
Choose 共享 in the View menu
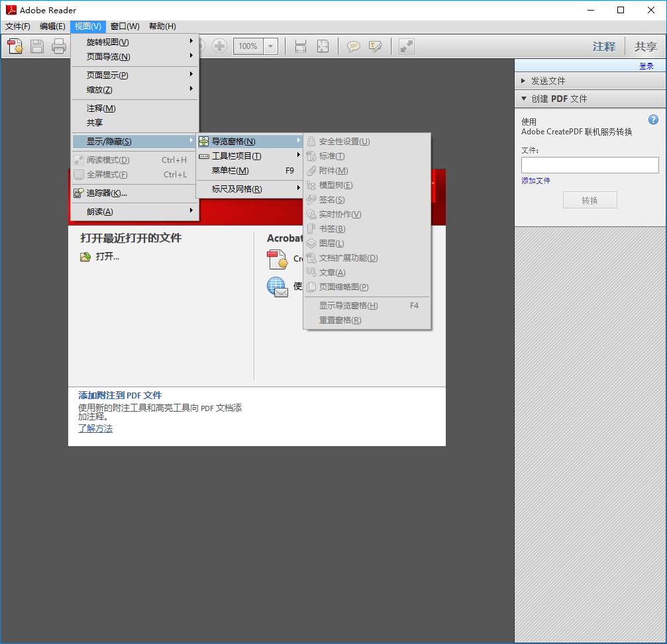134,123
